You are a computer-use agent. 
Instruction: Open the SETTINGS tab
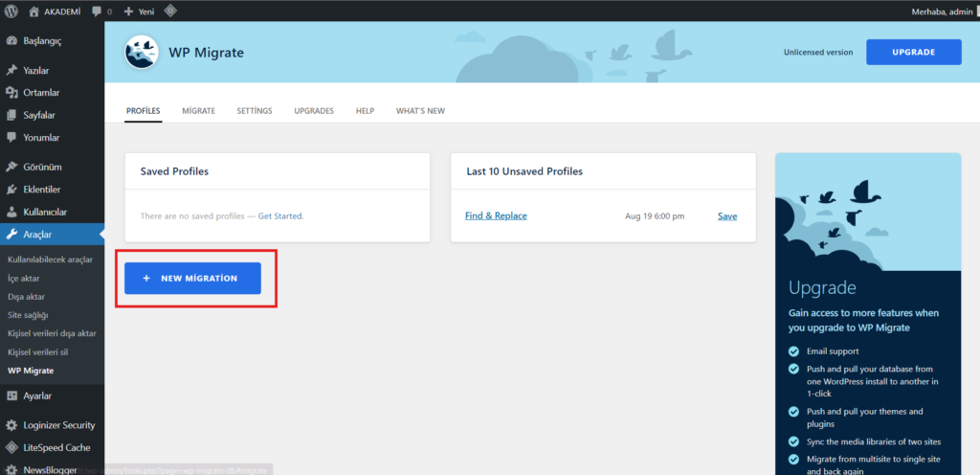(x=255, y=111)
